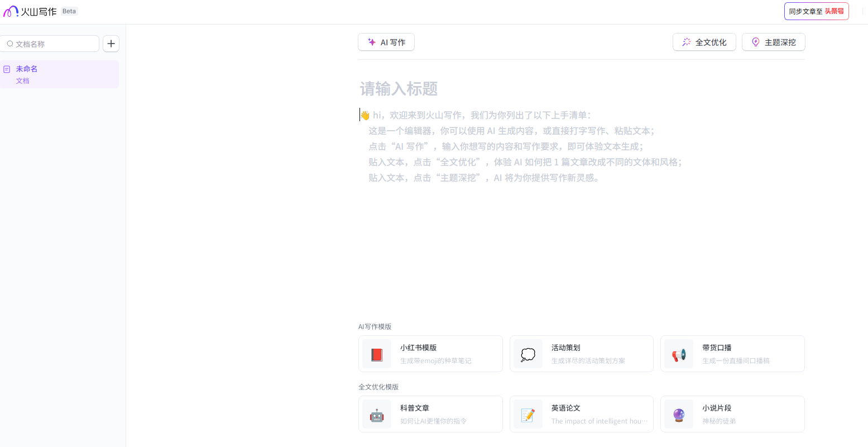Open AI 写作 to generate content
Viewport: 868px width, 447px height.
tap(386, 42)
